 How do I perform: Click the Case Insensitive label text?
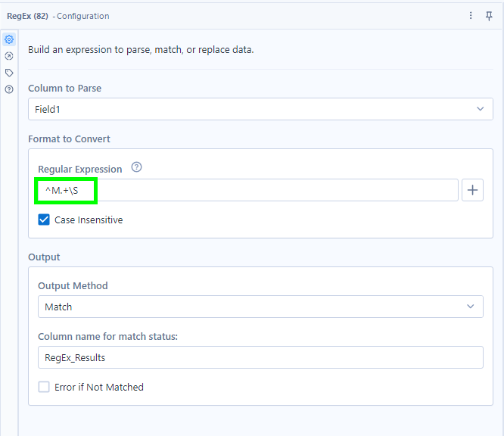point(89,220)
